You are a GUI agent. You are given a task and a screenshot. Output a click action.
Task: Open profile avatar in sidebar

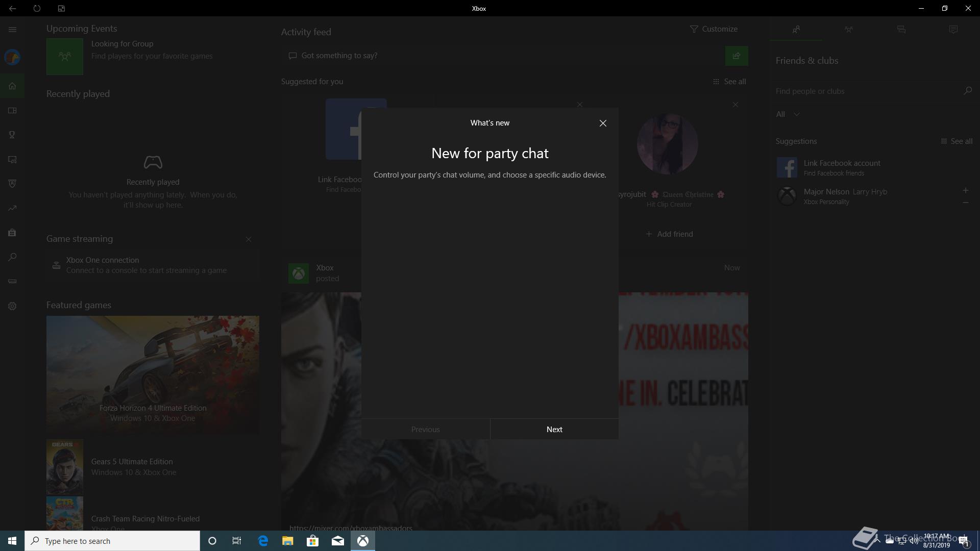[12, 57]
